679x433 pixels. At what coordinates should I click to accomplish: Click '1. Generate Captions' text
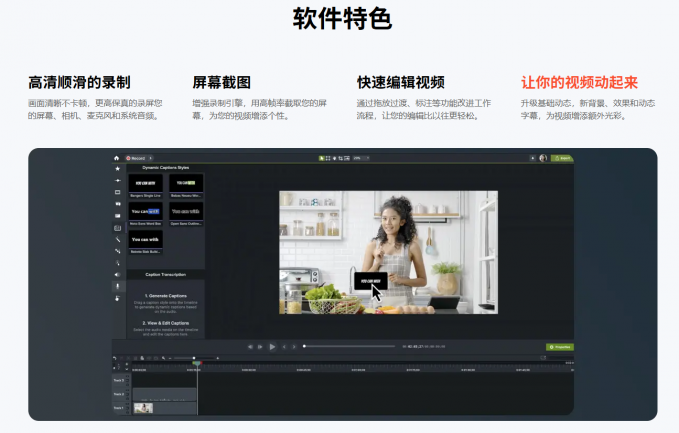tap(165, 296)
